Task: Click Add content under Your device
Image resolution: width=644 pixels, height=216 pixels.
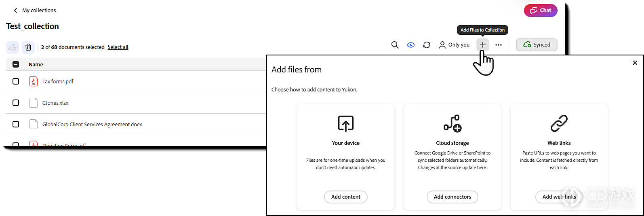Action: [x=346, y=197]
